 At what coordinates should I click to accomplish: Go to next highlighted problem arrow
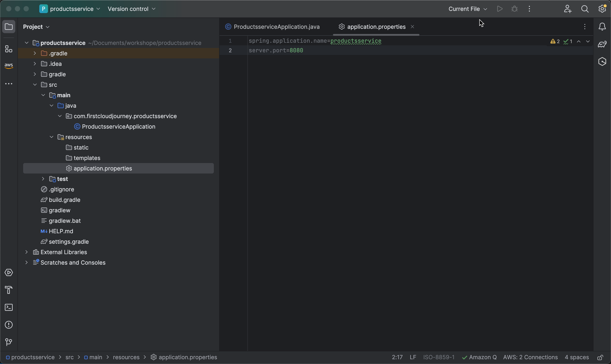[588, 41]
